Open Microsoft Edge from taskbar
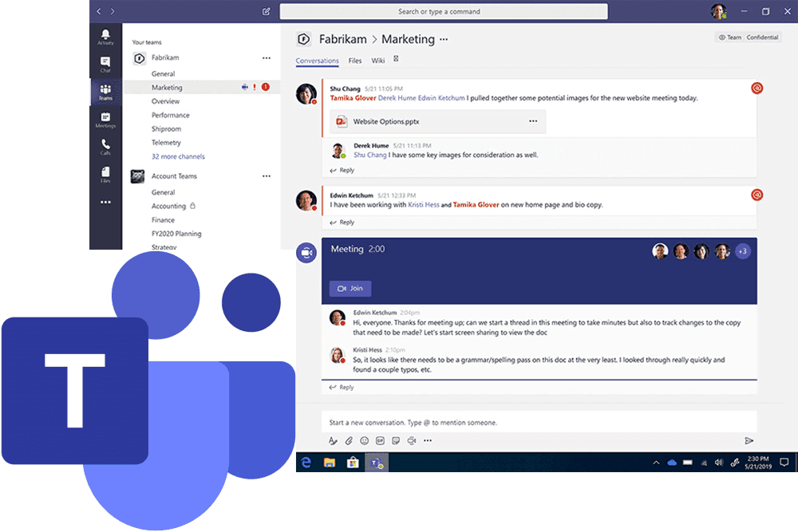Screen dimensions: 798x532 click(x=306, y=463)
